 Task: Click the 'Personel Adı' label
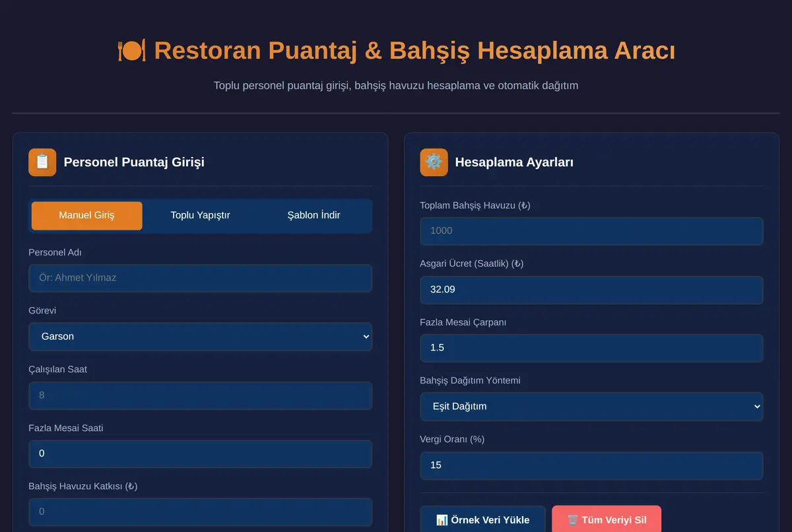click(55, 252)
